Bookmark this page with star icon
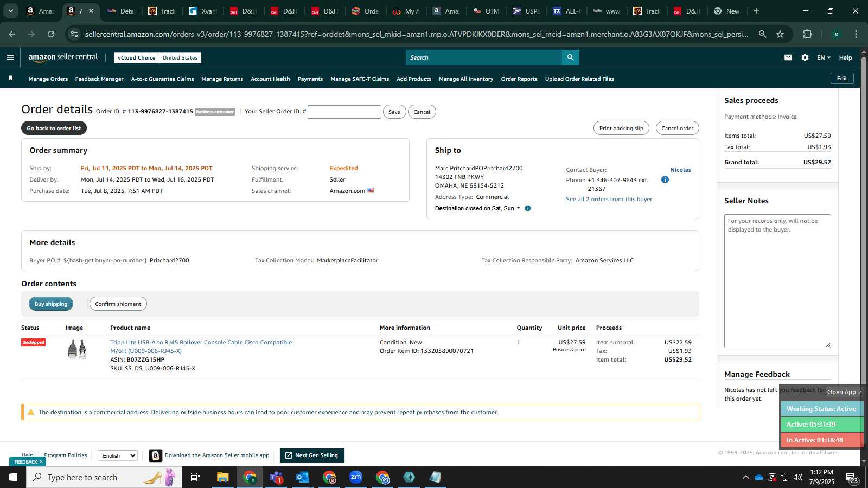The image size is (868, 488). click(x=780, y=34)
